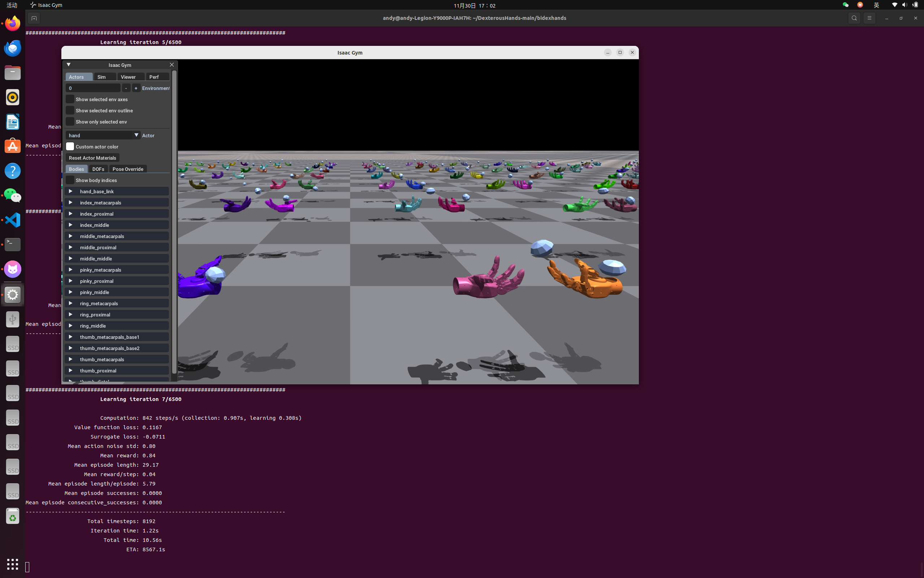Open LibreOffice Writer dock icon
The image size is (924, 578).
point(13,122)
